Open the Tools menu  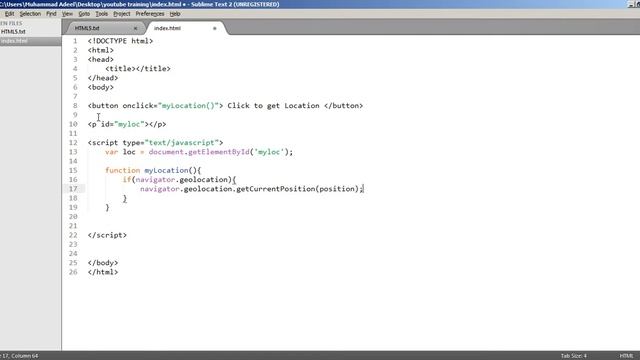(102, 14)
